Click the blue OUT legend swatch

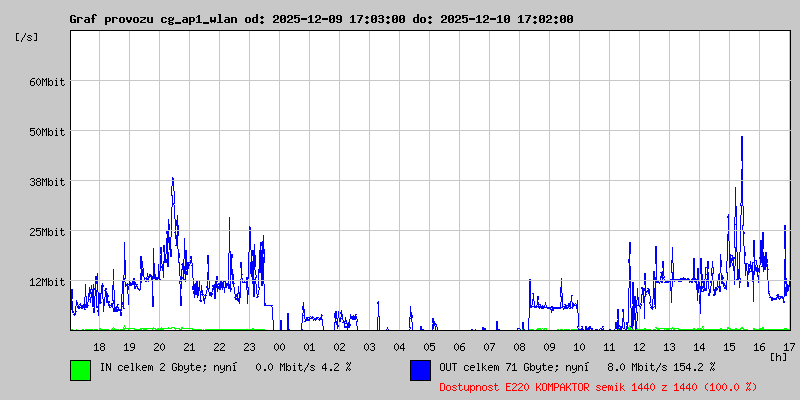420,370
